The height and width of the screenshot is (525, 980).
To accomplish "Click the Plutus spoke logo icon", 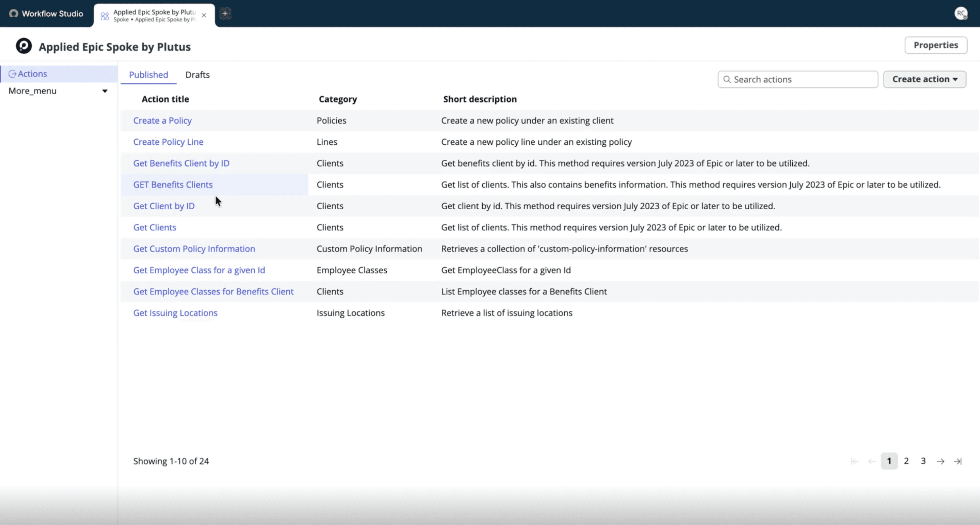I will coord(24,46).
